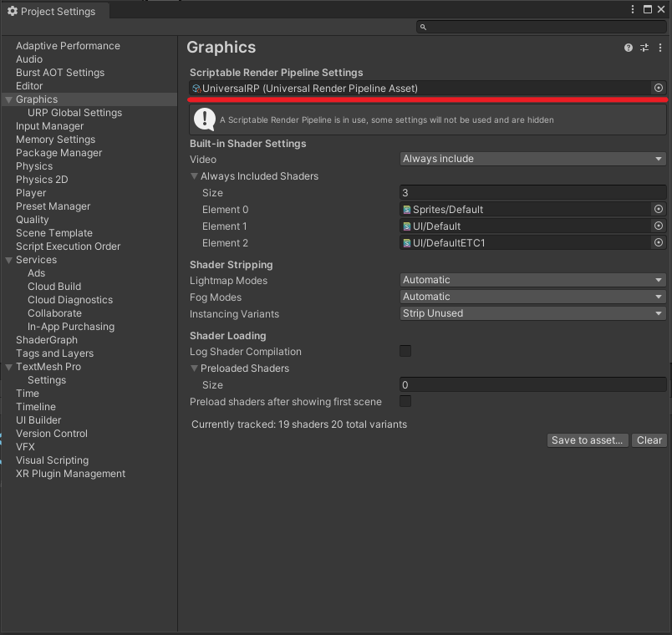
Task: Change Instancing Variants from Strip Unused
Action: coord(532,312)
